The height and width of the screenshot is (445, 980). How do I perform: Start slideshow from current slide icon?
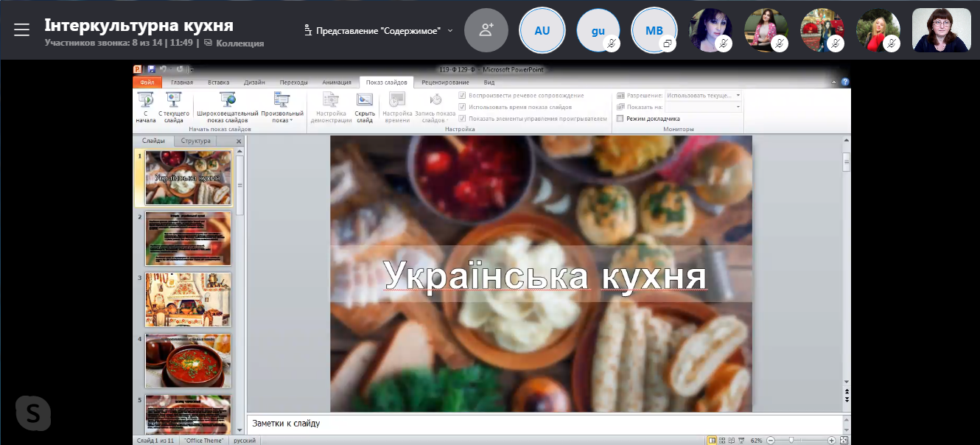173,100
